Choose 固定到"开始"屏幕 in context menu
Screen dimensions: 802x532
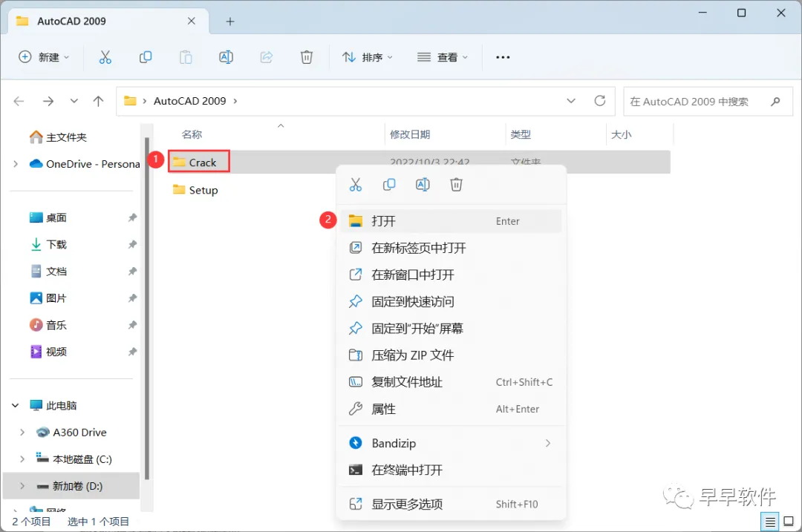click(451, 329)
